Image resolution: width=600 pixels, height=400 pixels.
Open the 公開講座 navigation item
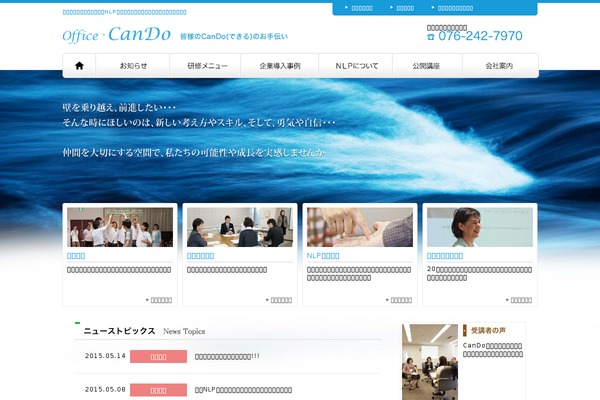pos(426,66)
